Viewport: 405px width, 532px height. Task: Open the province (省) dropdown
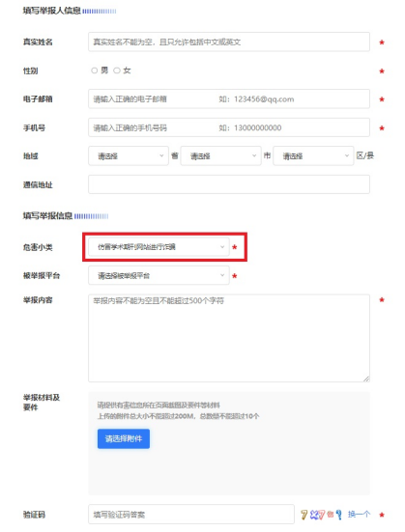point(129,155)
